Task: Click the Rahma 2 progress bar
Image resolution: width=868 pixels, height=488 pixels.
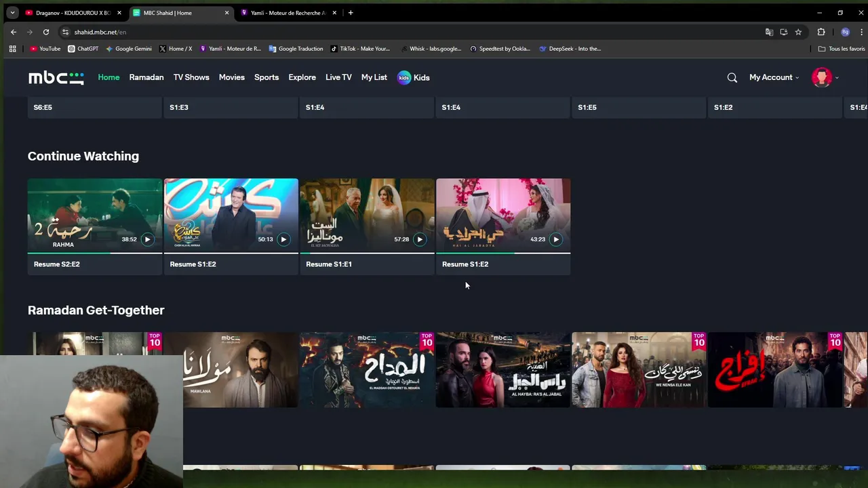Action: tap(95, 253)
